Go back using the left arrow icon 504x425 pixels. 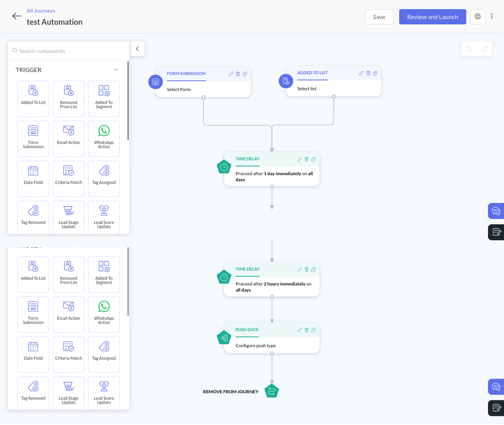(17, 16)
